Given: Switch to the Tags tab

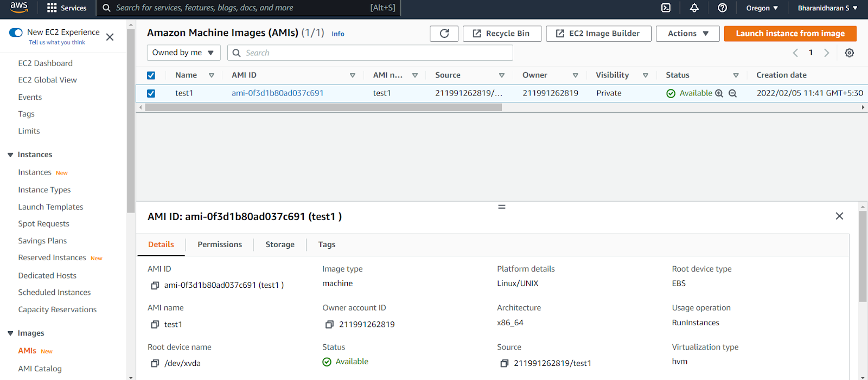Looking at the screenshot, I should click(327, 244).
